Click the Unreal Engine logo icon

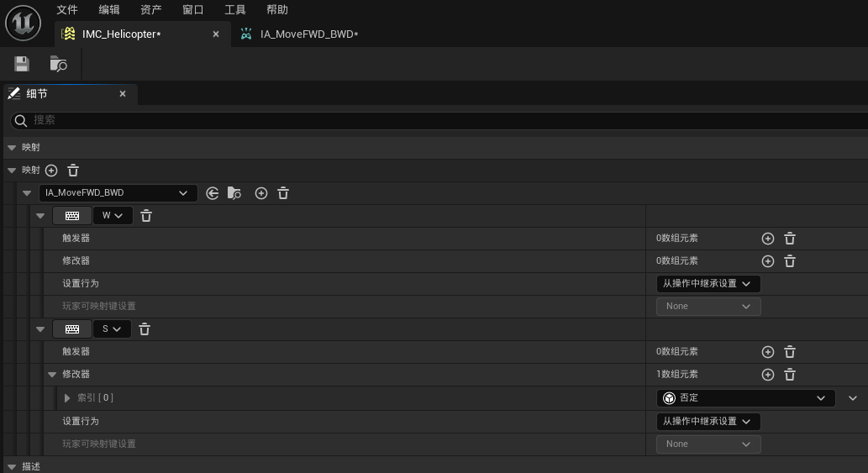point(24,23)
